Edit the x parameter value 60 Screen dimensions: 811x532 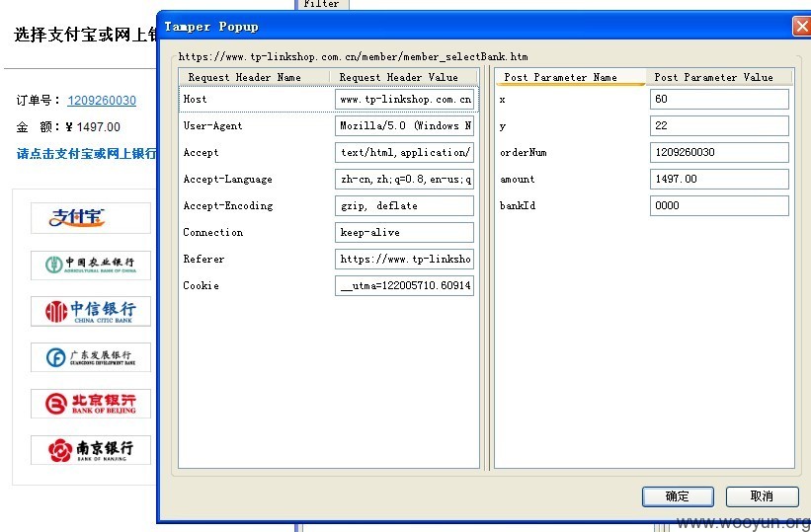pyautogui.click(x=719, y=100)
